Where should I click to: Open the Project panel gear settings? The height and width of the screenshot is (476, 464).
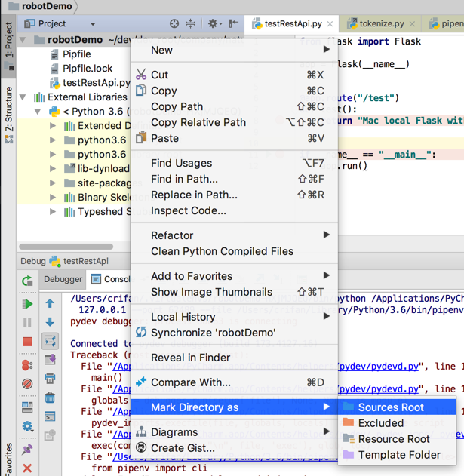[x=213, y=23]
